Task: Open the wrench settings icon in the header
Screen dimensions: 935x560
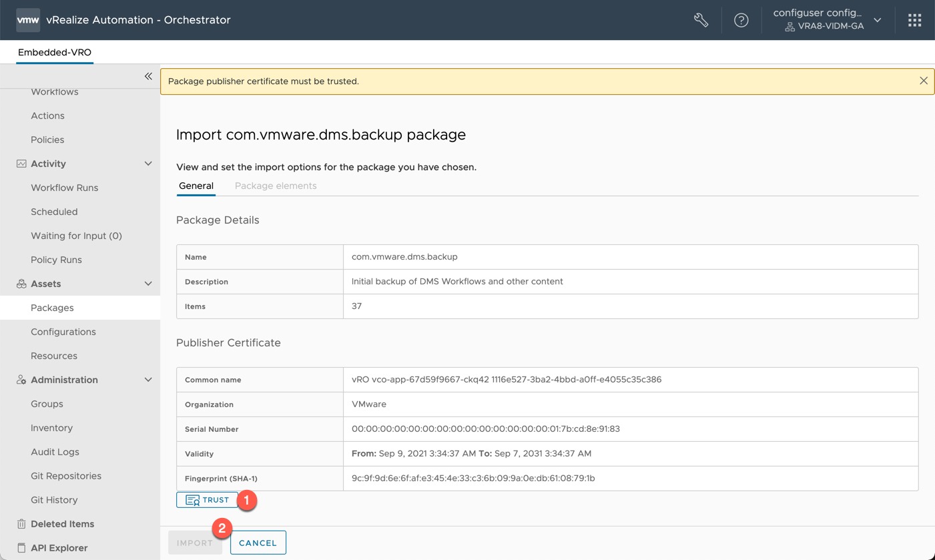Action: 701,20
